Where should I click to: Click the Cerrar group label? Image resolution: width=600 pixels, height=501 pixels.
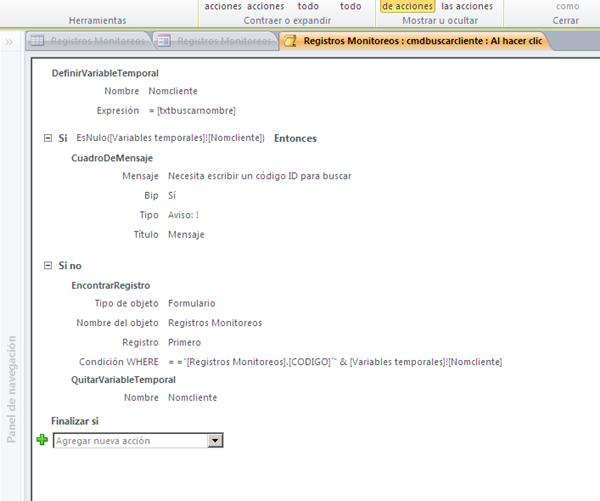click(566, 21)
